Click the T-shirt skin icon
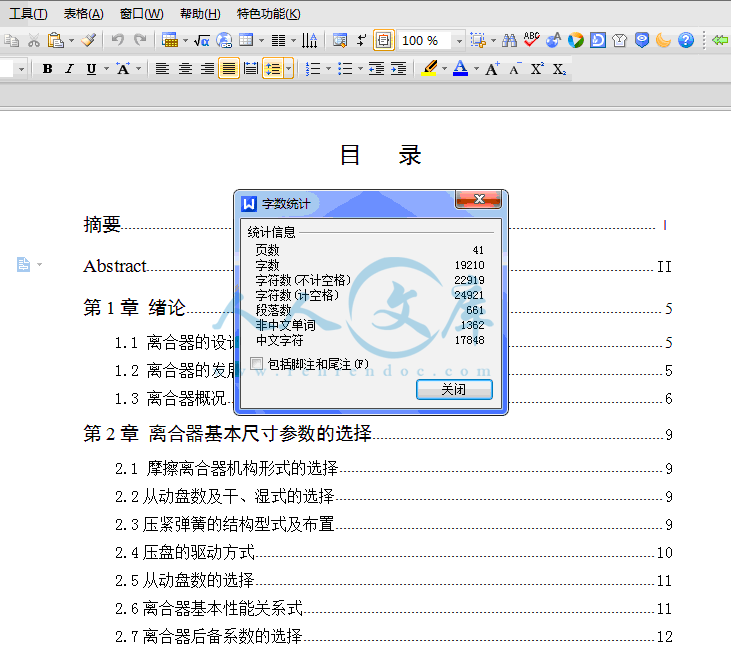 [620, 41]
